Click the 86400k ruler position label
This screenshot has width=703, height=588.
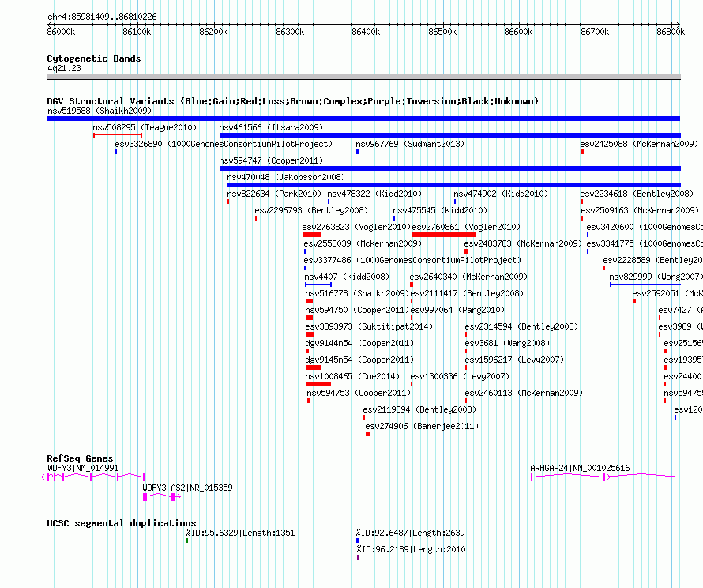[x=366, y=32]
